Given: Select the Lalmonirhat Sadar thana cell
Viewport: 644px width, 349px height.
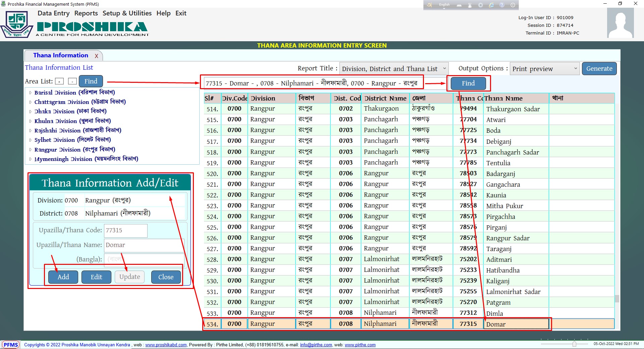Looking at the screenshot, I should pyautogui.click(x=516, y=292).
